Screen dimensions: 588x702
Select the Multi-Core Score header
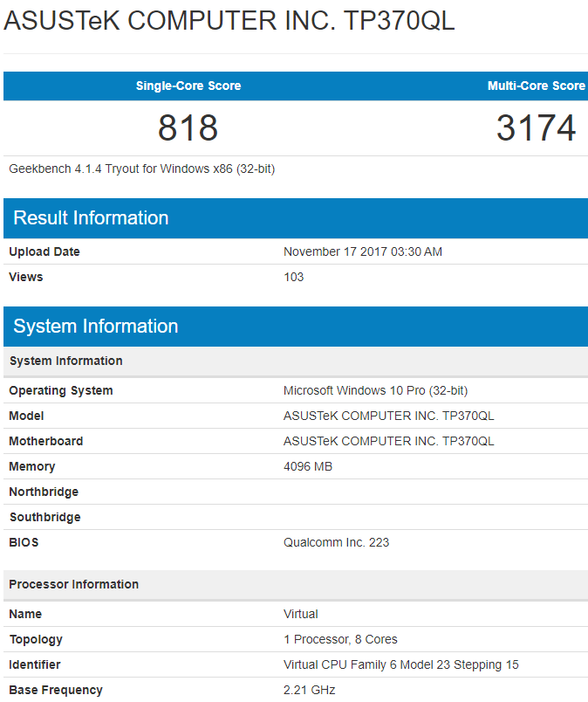tap(536, 86)
